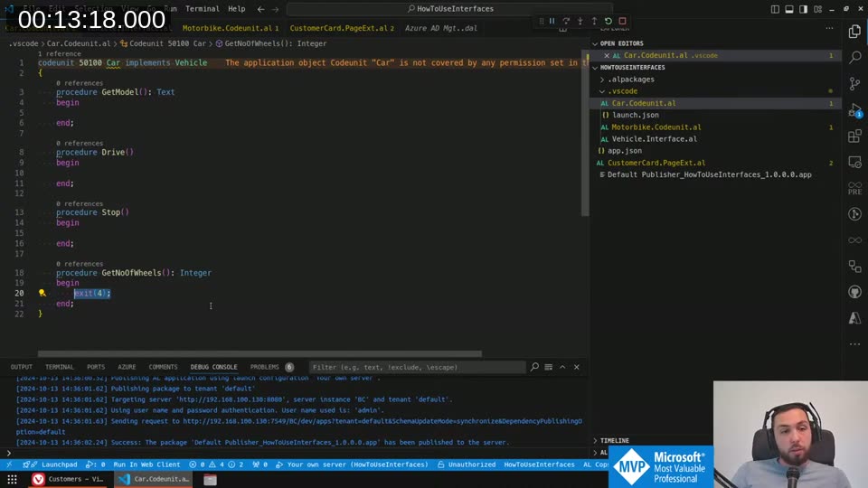Switch to the Terminal panel tab

pyautogui.click(x=60, y=367)
